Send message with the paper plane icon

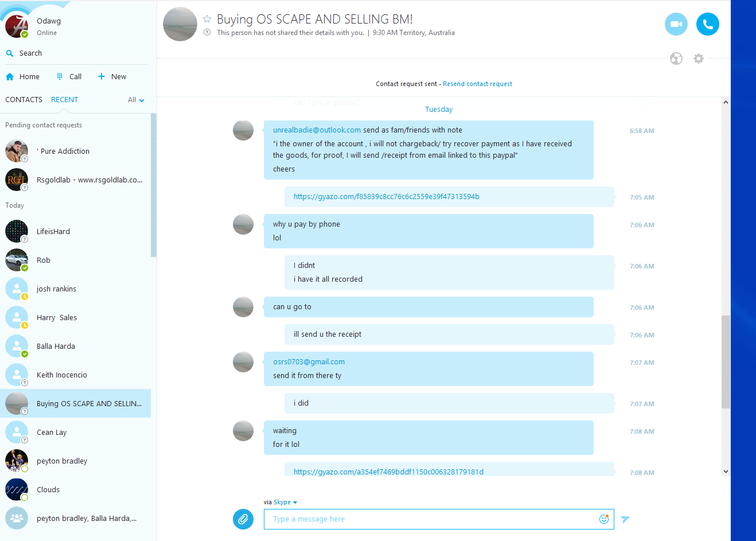[625, 519]
